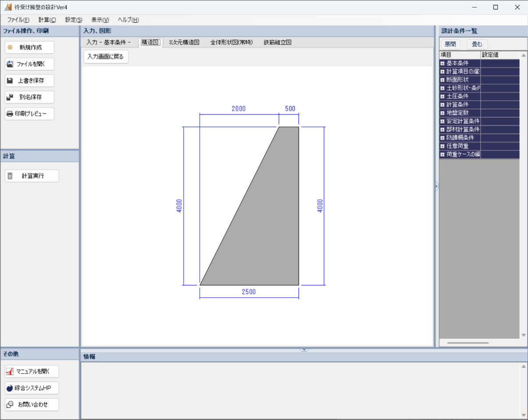The width and height of the screenshot is (528, 420).
Task: Maximize the application window
Action: click(496, 7)
